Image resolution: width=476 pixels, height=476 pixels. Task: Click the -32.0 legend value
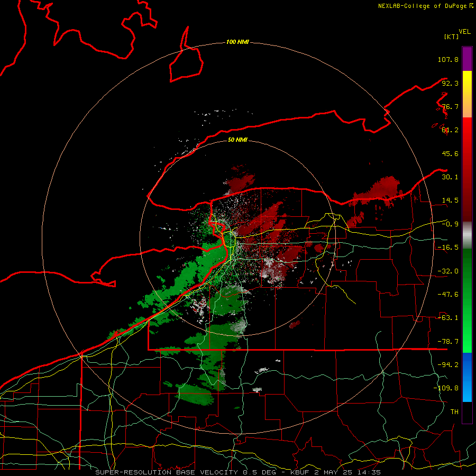(448, 271)
